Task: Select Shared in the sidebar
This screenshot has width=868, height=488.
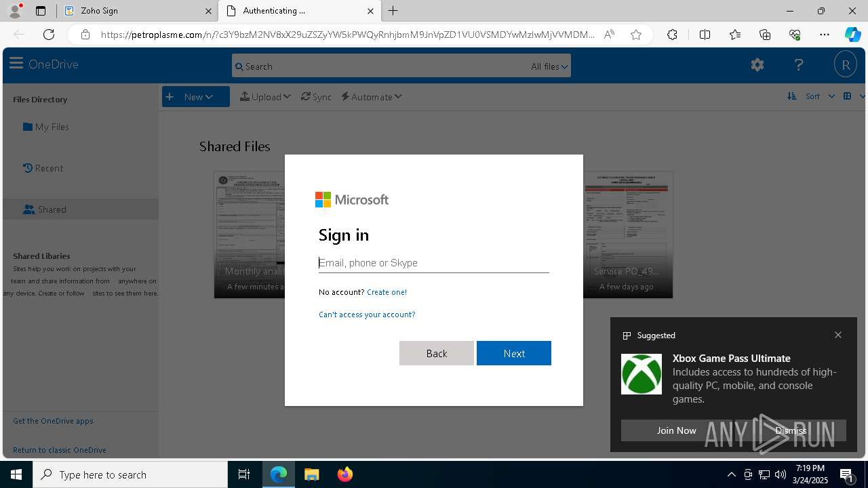Action: click(80, 209)
